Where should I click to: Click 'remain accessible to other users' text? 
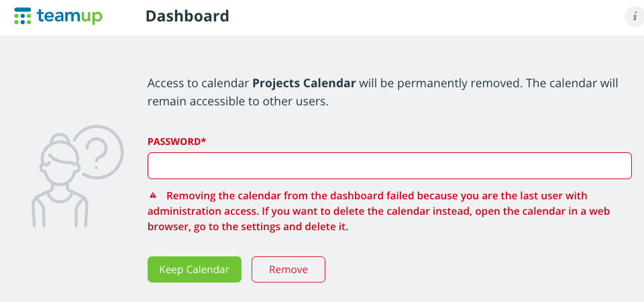pos(238,101)
